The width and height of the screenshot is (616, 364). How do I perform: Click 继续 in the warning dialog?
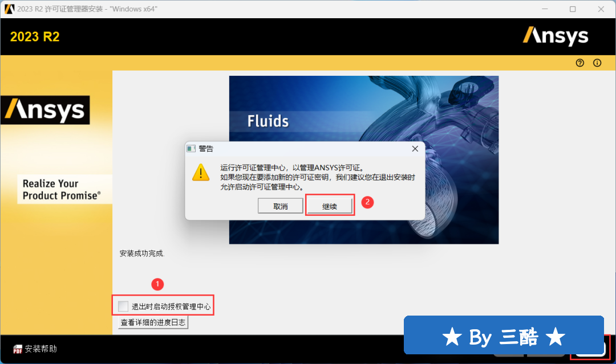coord(330,206)
